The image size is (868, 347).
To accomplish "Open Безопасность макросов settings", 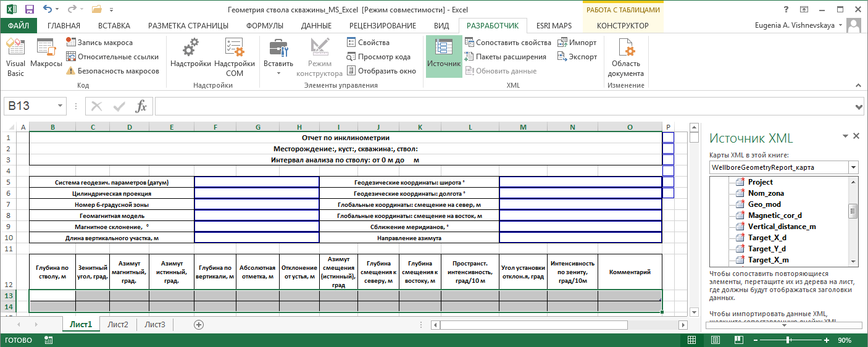I will pyautogui.click(x=112, y=71).
